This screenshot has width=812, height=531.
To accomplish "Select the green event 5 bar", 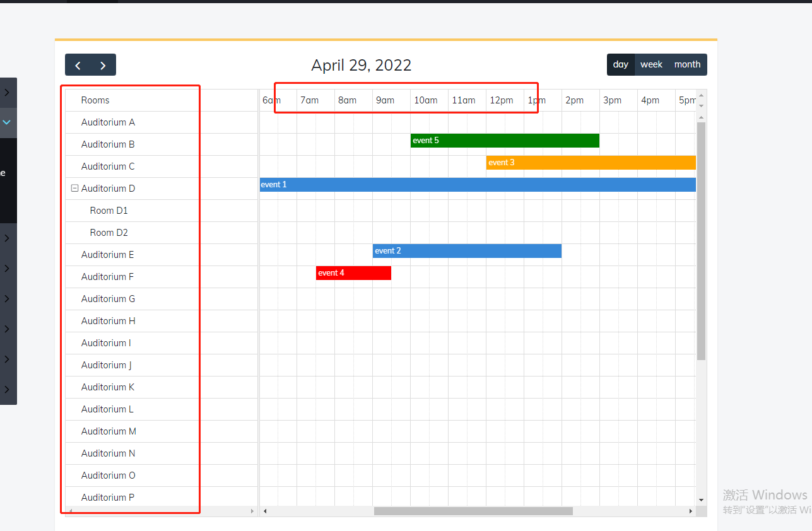I will pyautogui.click(x=505, y=140).
